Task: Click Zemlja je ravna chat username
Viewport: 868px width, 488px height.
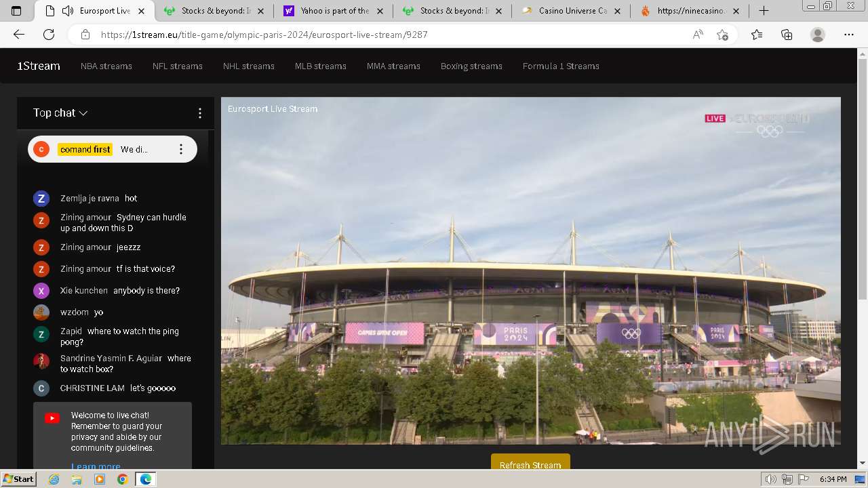Action: (90, 199)
